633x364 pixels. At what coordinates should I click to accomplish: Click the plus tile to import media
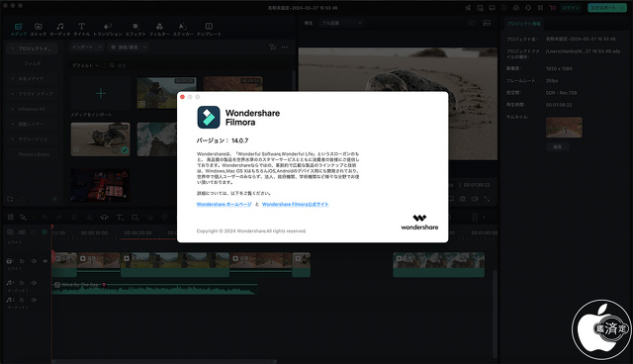pos(101,94)
